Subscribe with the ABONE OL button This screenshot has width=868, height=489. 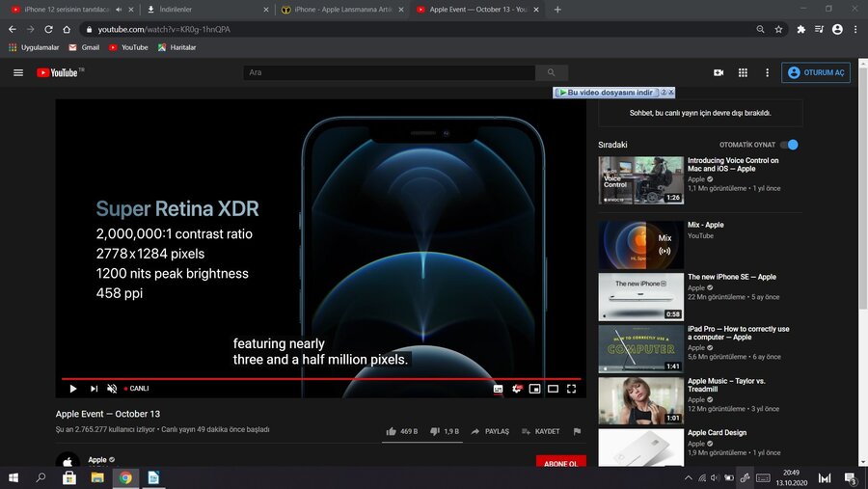[560, 461]
